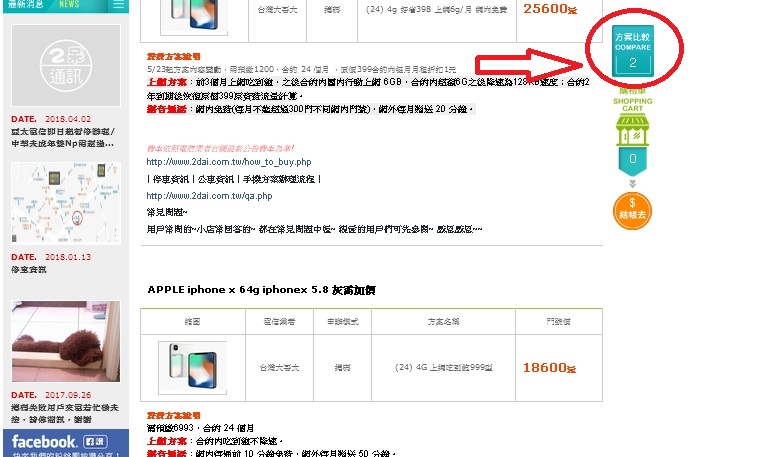Viewport: 767px width, 457px height.
Task: Click the 2號通訊 logo placeholder image
Action: (x=66, y=66)
